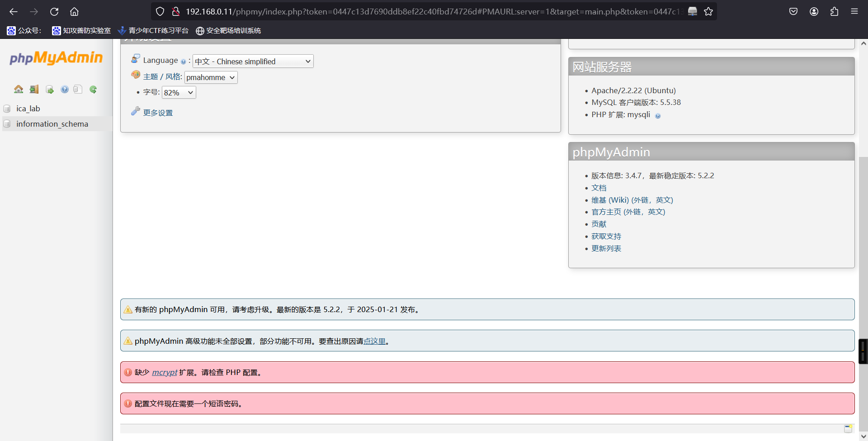This screenshot has height=441, width=868.
Task: Open the information_schema database
Action: pos(52,124)
